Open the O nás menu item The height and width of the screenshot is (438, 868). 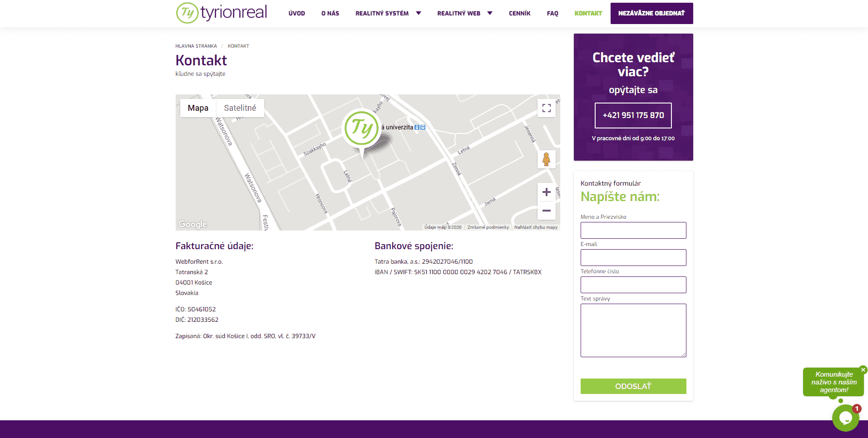(330, 14)
